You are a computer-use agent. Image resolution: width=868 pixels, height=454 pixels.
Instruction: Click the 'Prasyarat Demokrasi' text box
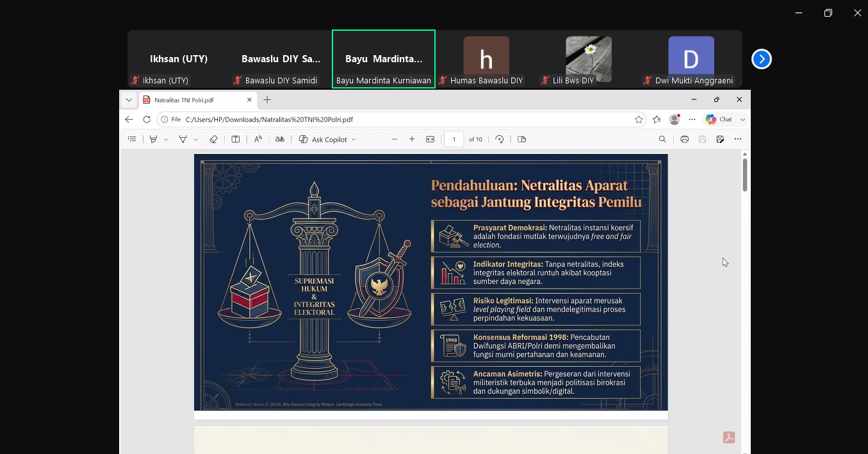(x=536, y=237)
